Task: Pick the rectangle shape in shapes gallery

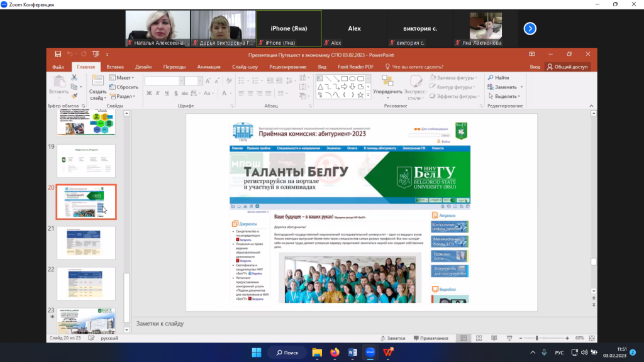Action: click(x=344, y=79)
